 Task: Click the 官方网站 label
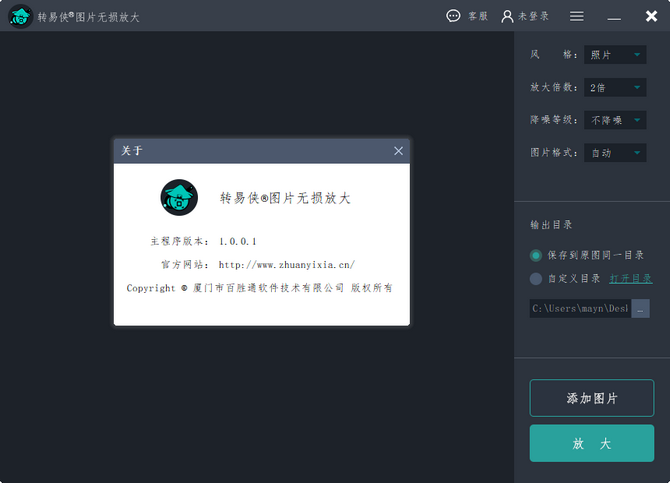click(185, 265)
